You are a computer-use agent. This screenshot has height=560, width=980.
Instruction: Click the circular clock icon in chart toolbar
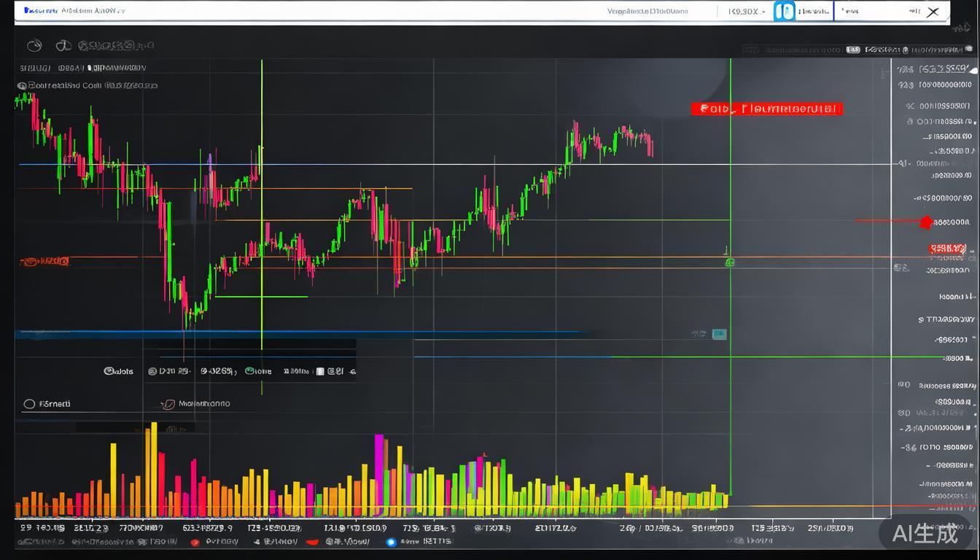[34, 46]
